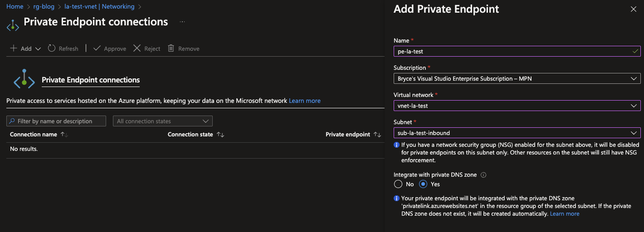This screenshot has height=232, width=644.
Task: Click info icon beside private DNS zone
Action: tap(483, 175)
